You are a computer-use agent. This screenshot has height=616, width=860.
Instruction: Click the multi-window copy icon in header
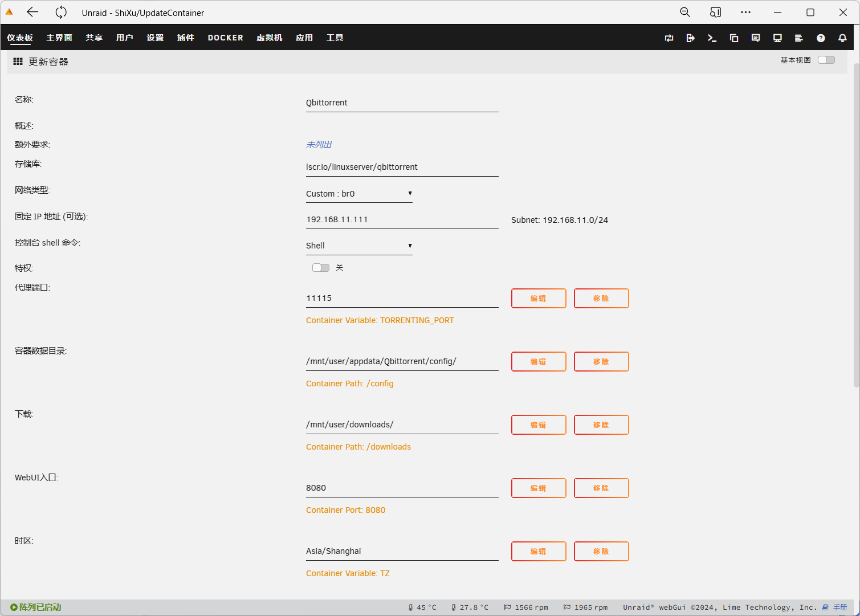tap(733, 38)
